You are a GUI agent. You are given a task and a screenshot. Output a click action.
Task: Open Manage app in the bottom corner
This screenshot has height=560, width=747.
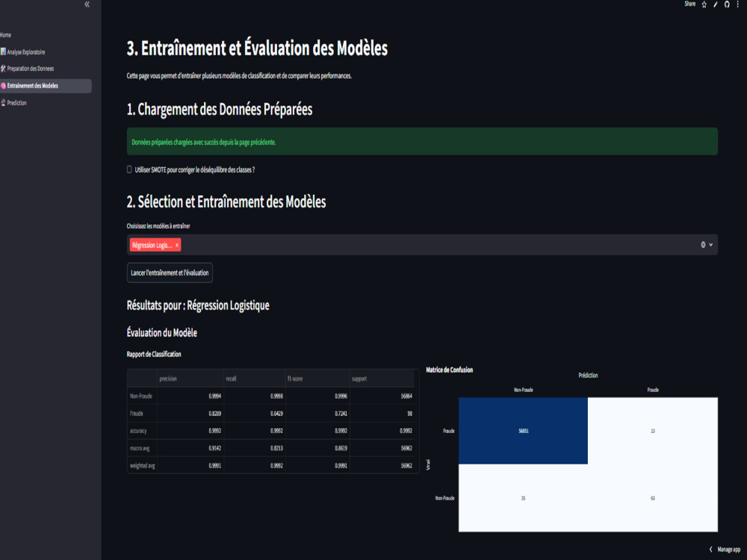tap(729, 550)
